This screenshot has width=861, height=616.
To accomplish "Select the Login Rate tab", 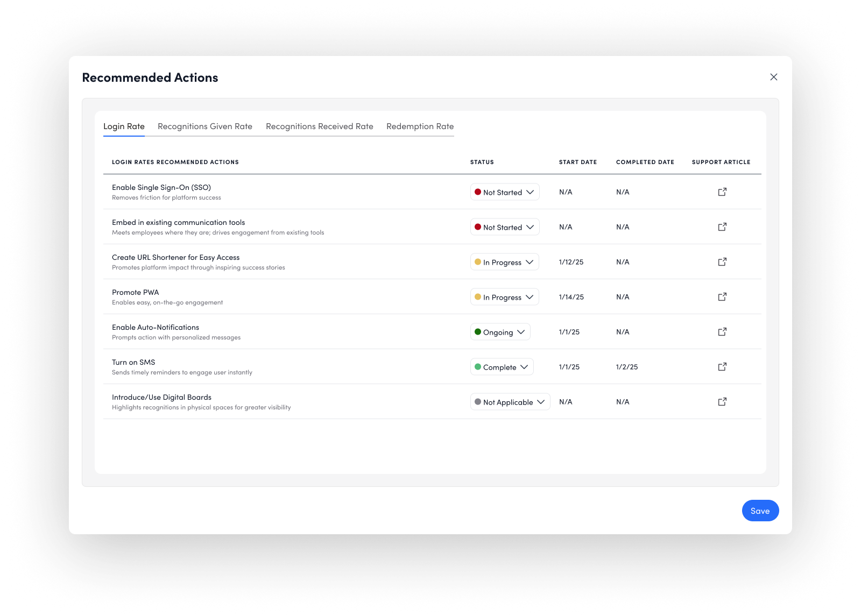I will click(x=124, y=126).
